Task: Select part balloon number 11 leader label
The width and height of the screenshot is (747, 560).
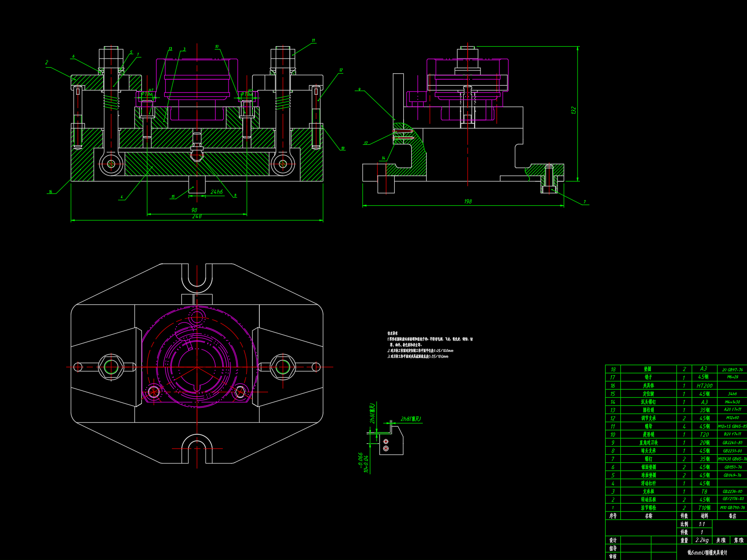Action: [x=313, y=40]
